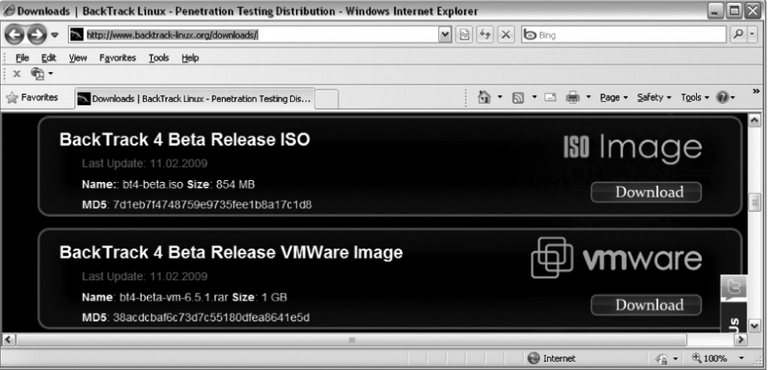The height and width of the screenshot is (370, 768).
Task: Download the BackTrack 4 VMWare image
Action: click(646, 305)
